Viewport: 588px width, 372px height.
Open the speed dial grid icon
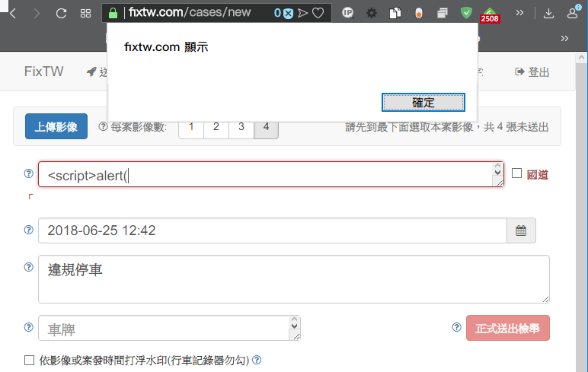coord(85,14)
